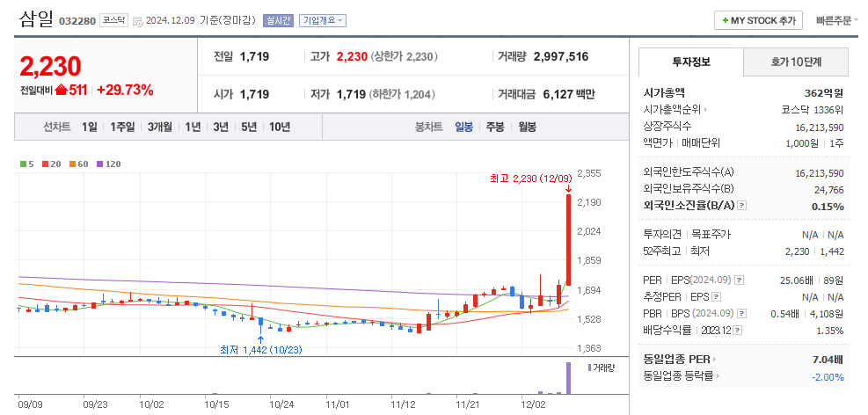Click the 삼일 stock name heading
868x415 pixels.
(36, 20)
